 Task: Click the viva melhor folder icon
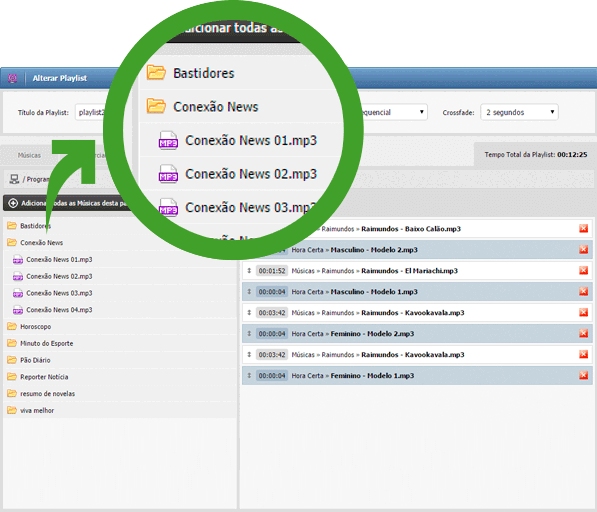12,410
